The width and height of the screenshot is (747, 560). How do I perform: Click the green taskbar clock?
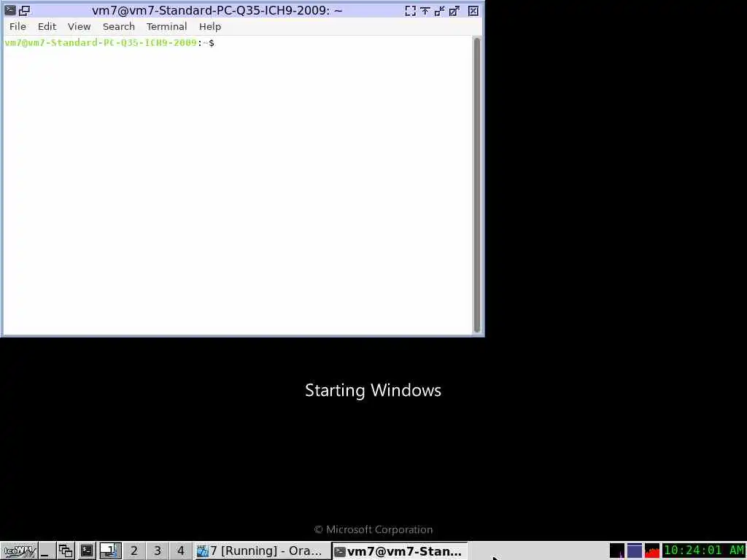(x=704, y=551)
